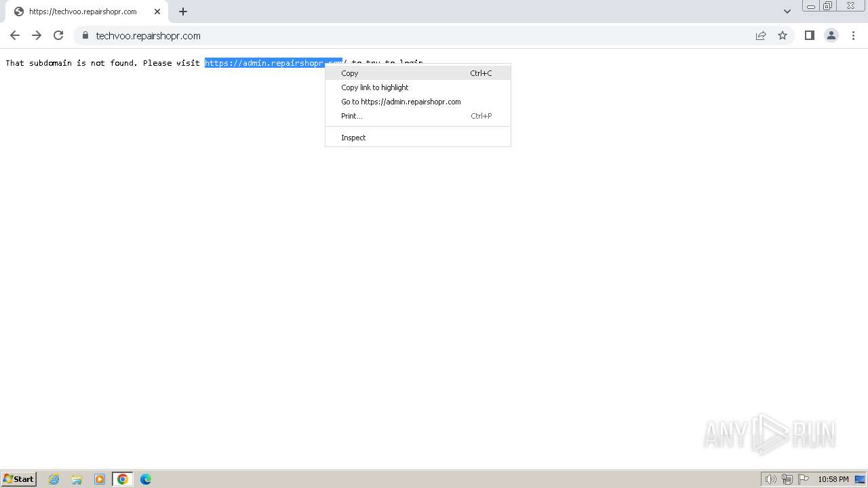Switch to Chrome in the taskbar
The image size is (868, 488).
tap(123, 479)
